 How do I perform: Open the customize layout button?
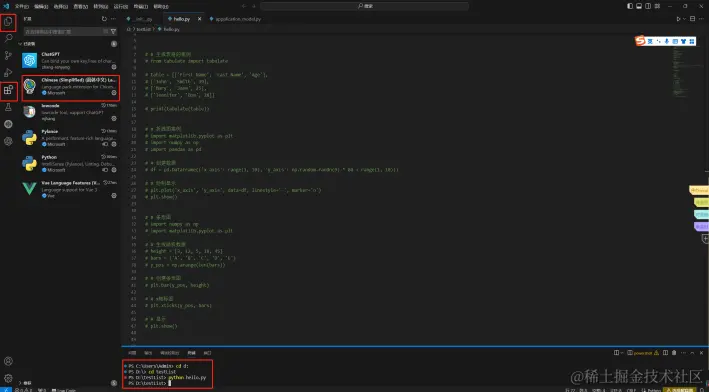point(657,6)
